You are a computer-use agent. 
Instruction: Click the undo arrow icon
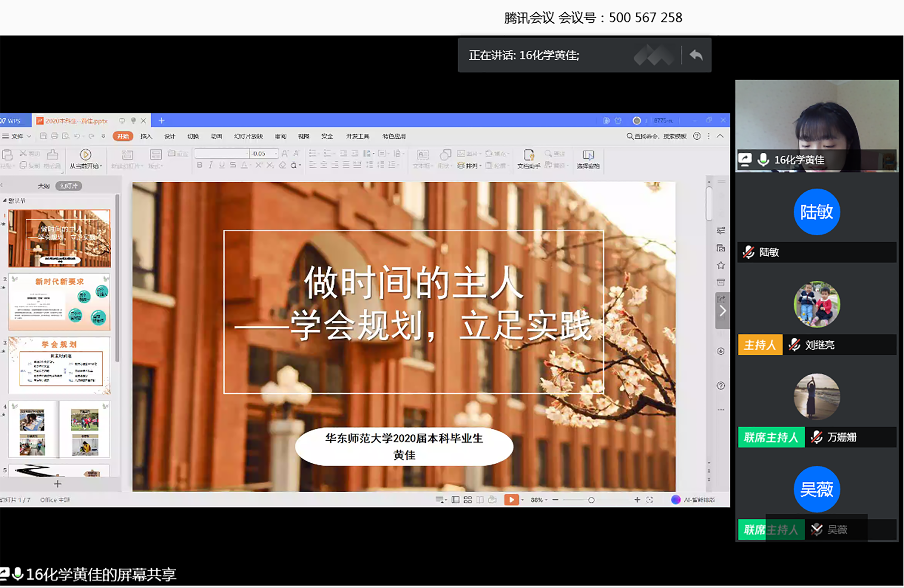tap(77, 136)
